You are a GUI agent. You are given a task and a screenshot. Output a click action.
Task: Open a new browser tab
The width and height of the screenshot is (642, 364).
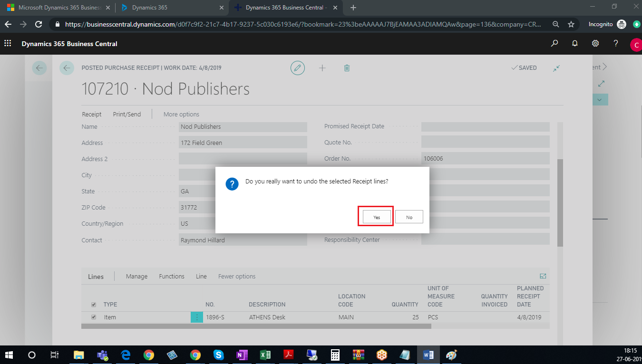353,8
